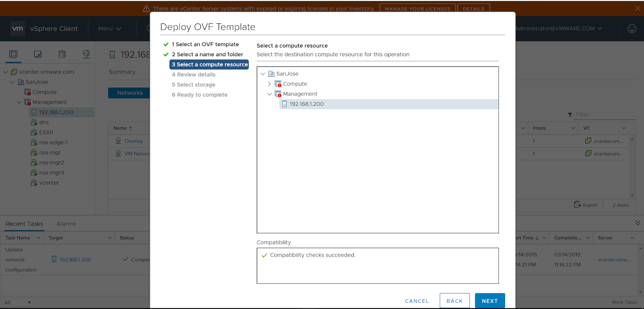Cancel the Deploy OVF Template wizard
The image size is (644, 309).
417,301
